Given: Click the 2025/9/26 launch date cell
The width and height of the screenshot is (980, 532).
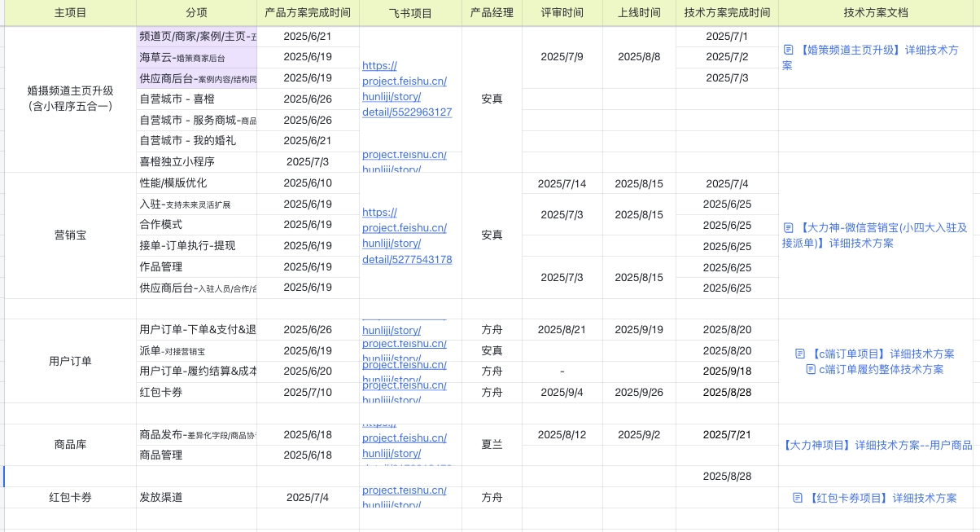Looking at the screenshot, I should 639,393.
